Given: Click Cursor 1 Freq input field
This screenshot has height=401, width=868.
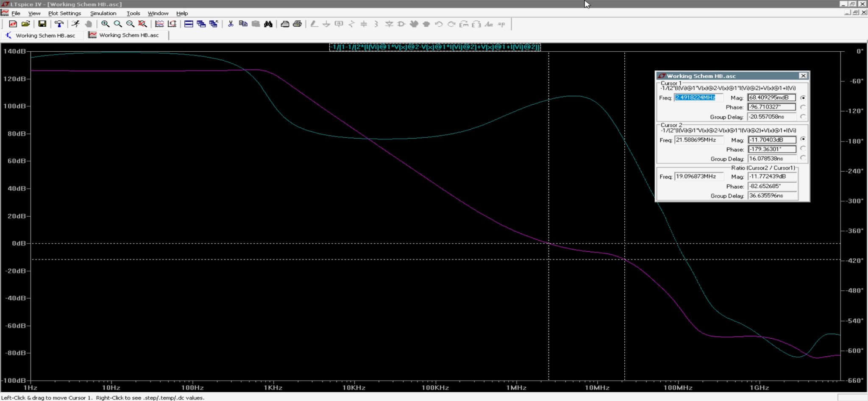Looking at the screenshot, I should [x=698, y=97].
